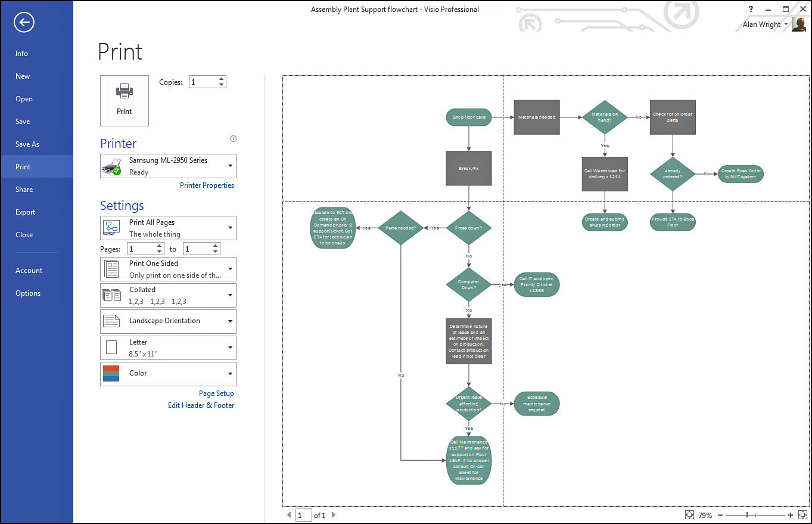Screen dimensions: 812x524
Task: Click the zoom out minus button
Action: point(720,515)
